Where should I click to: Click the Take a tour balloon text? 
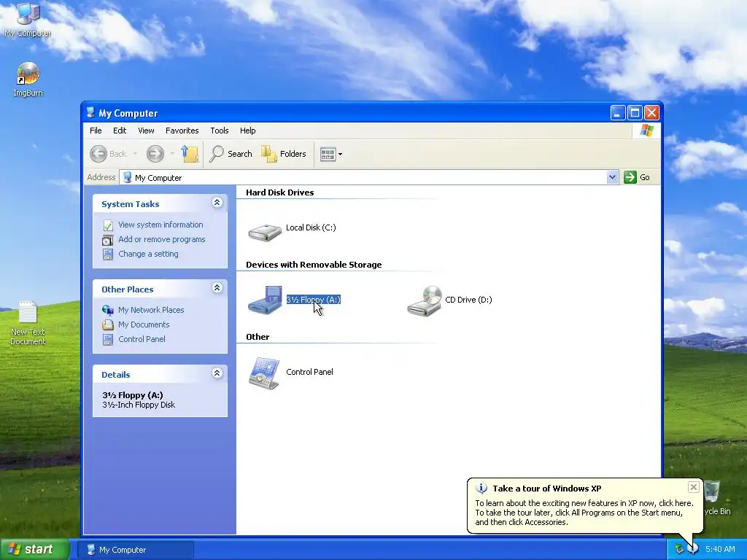click(x=547, y=489)
